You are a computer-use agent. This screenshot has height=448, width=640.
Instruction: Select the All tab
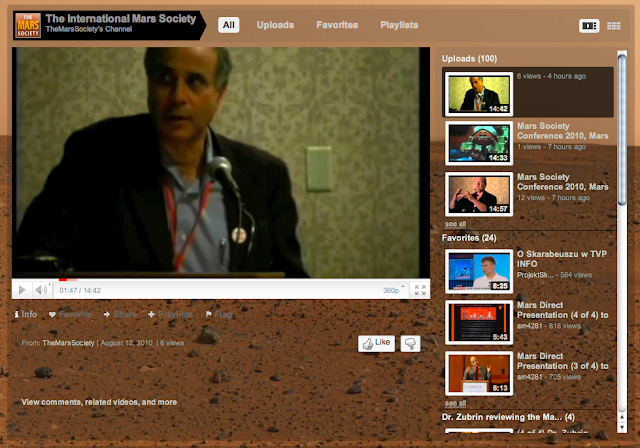229,25
